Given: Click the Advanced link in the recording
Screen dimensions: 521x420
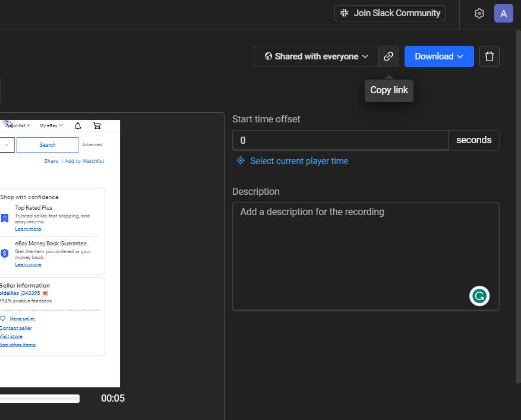Looking at the screenshot, I should click(92, 145).
